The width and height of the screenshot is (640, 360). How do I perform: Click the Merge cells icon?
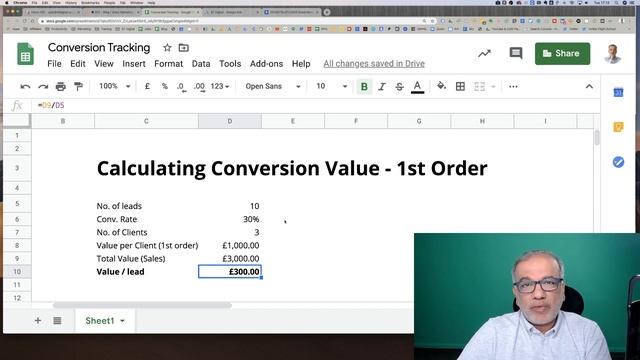point(480,86)
